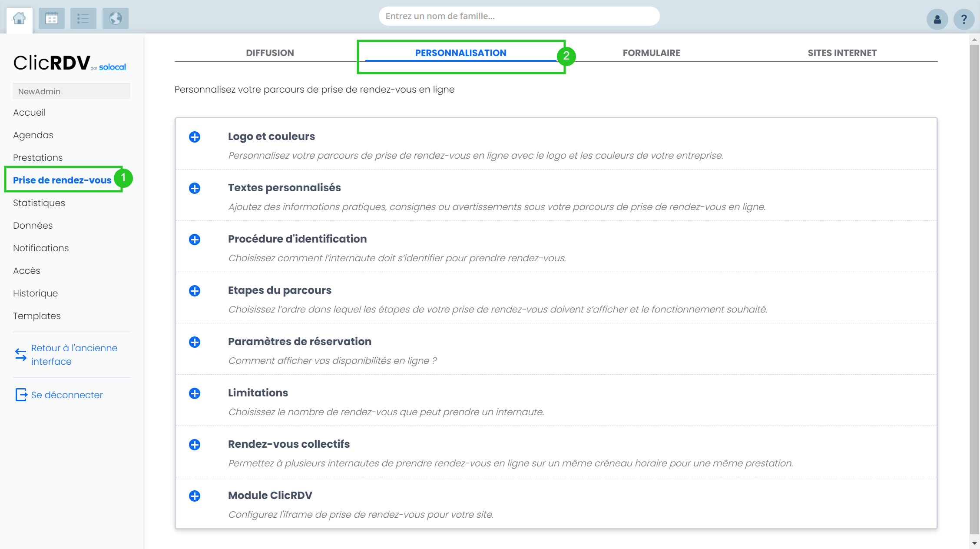The image size is (980, 549).
Task: Click the Etapes du parcours heading
Action: coord(280,290)
